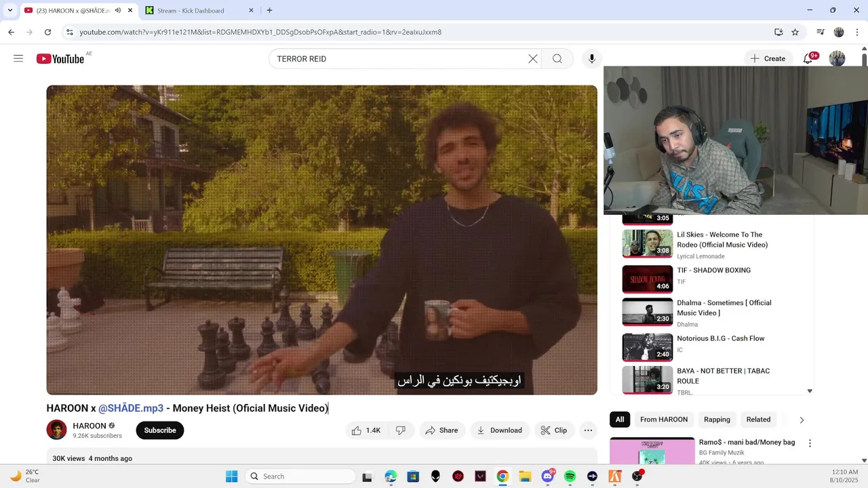
Task: Open the @SHĀDE.mp3 mention link in the title
Action: click(x=131, y=408)
